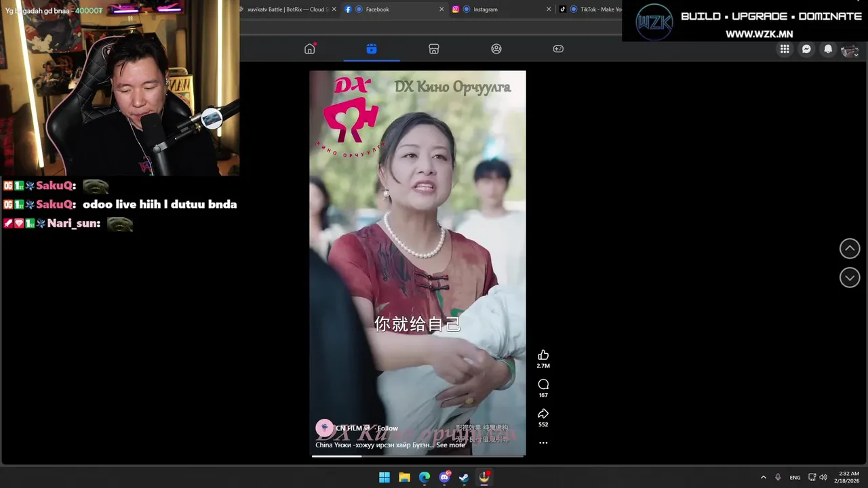The width and height of the screenshot is (868, 488).
Task: Close the BotRix Battle tab
Action: 334,9
